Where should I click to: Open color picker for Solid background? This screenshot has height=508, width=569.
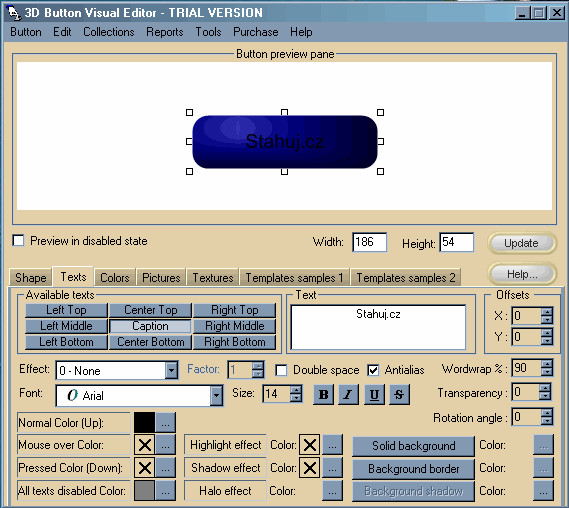point(543,445)
